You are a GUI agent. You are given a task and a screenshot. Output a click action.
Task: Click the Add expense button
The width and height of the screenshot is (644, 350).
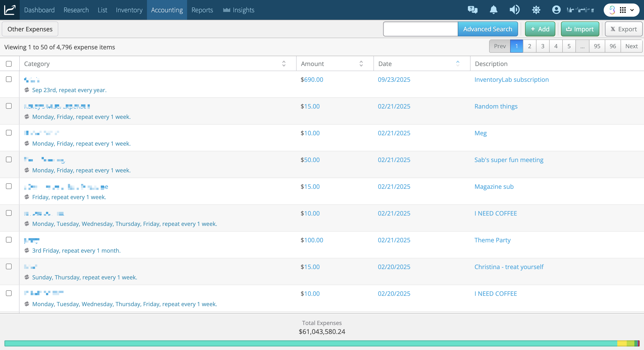point(540,29)
